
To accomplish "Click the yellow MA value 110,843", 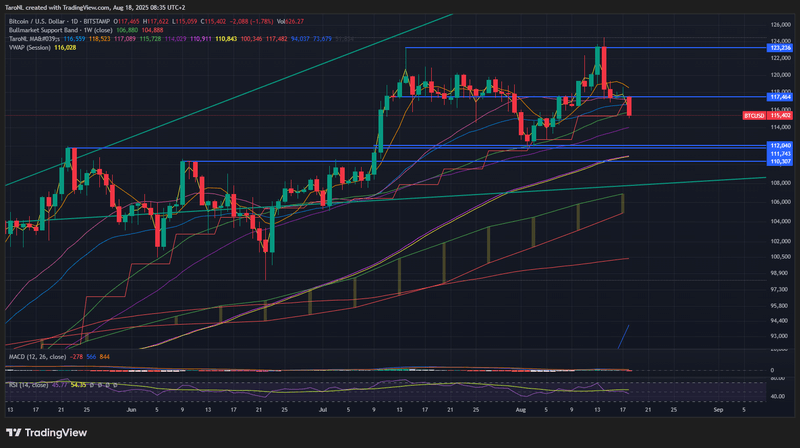I will [226, 39].
